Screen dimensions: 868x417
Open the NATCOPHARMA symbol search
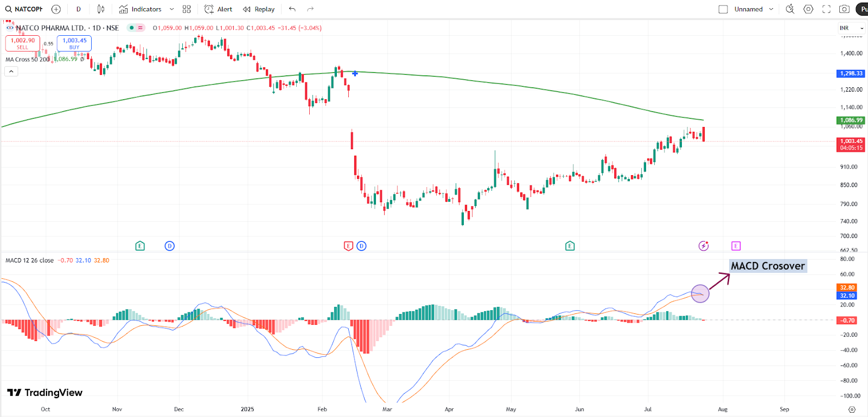tap(24, 9)
